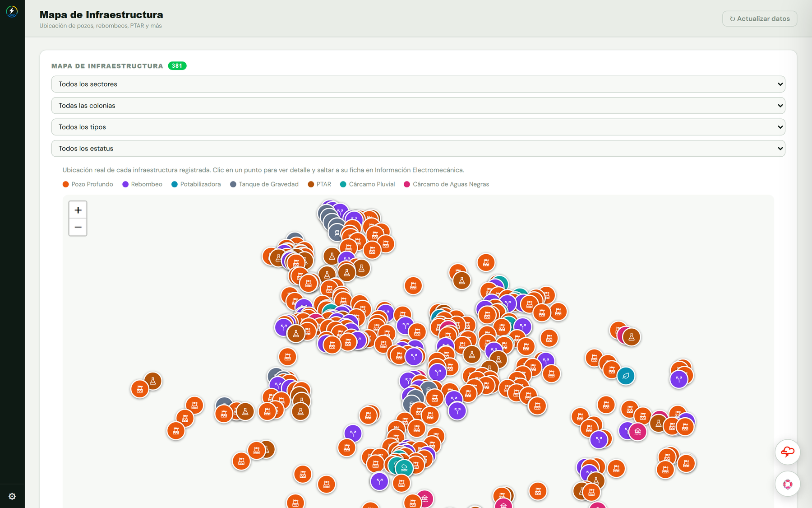
Task: Click the lifebuoy help floating button
Action: point(788,484)
